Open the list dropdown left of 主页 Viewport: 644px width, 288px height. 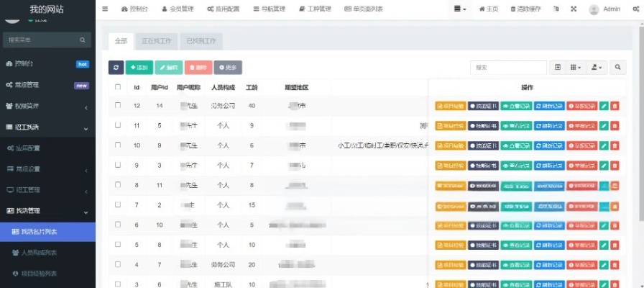(x=460, y=9)
